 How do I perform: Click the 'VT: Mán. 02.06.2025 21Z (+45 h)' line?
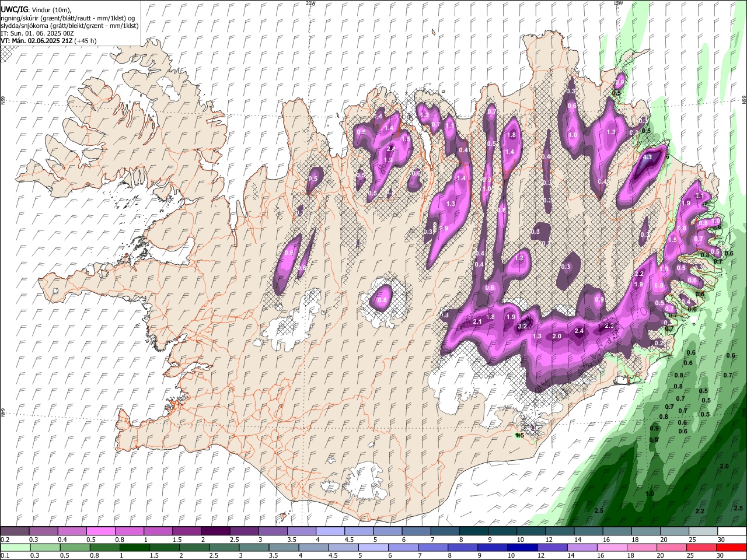click(49, 41)
